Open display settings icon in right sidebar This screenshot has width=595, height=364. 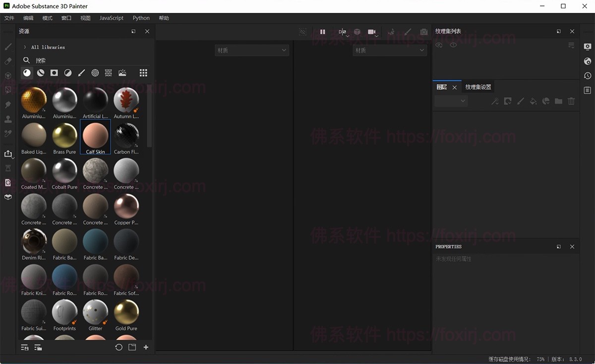[x=588, y=47]
